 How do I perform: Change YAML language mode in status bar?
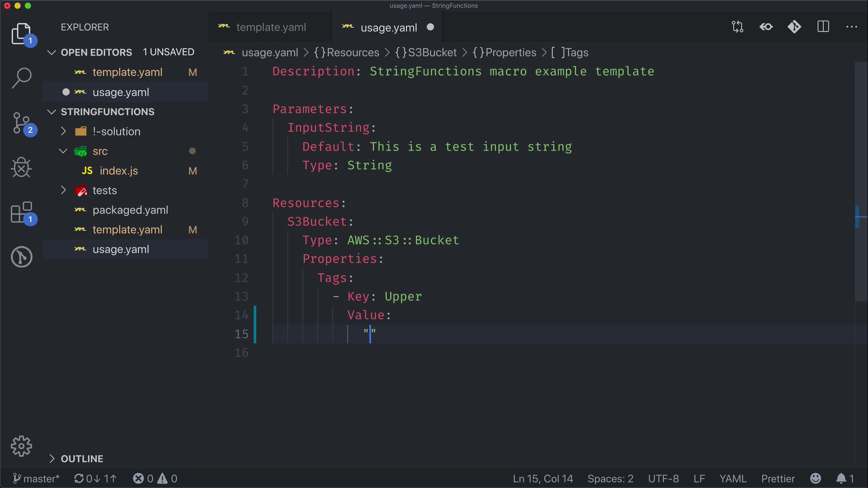[x=732, y=479]
